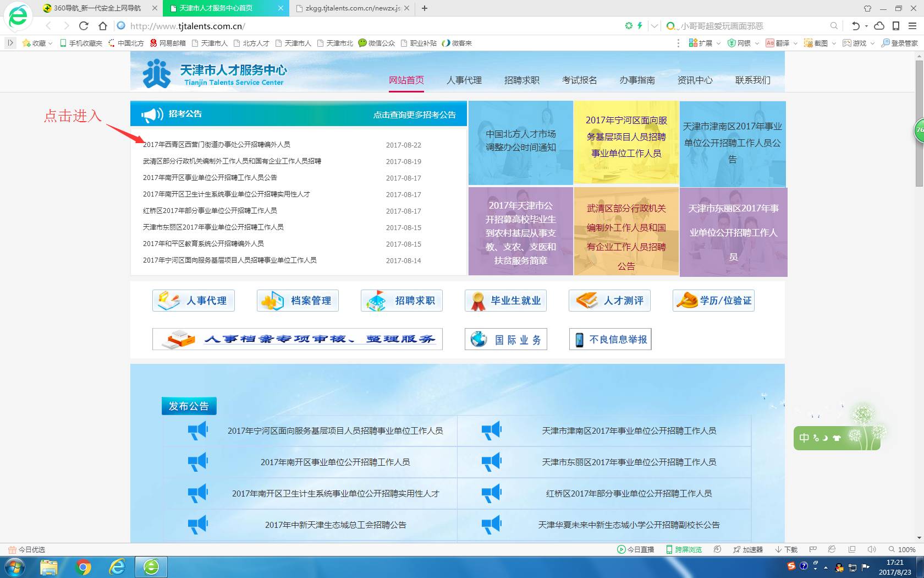Open 天津华夏未来中新生态城小学公开招聘副校长公告 link
Screen dimensions: 924x578
click(629, 525)
